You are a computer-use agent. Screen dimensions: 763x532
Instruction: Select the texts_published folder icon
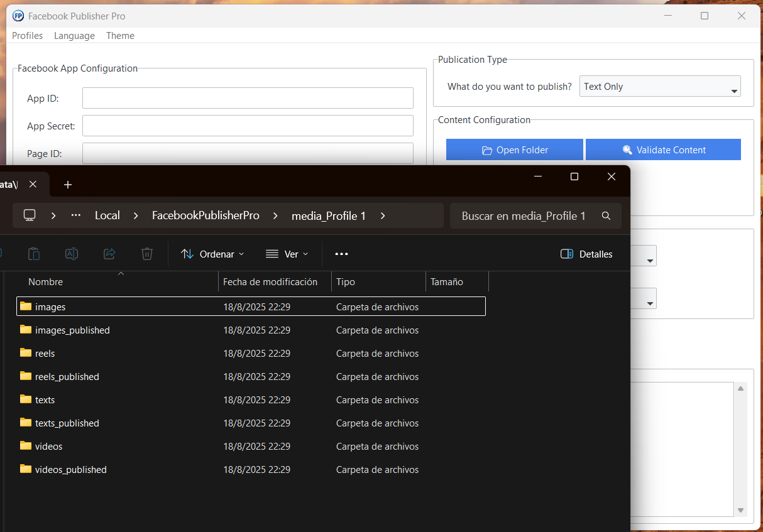tap(26, 423)
